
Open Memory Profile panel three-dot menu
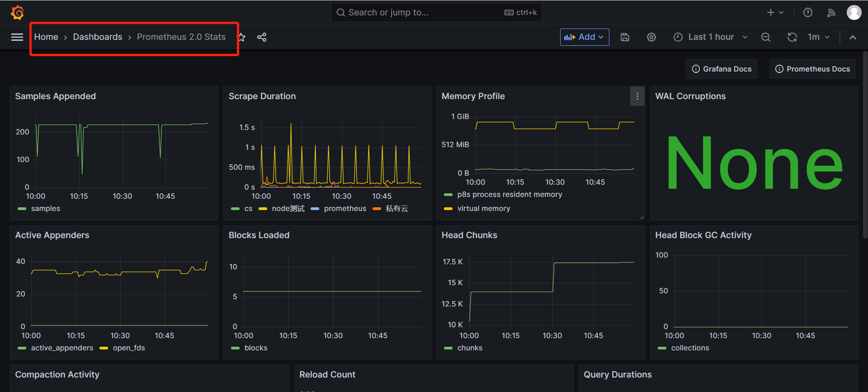[x=637, y=96]
